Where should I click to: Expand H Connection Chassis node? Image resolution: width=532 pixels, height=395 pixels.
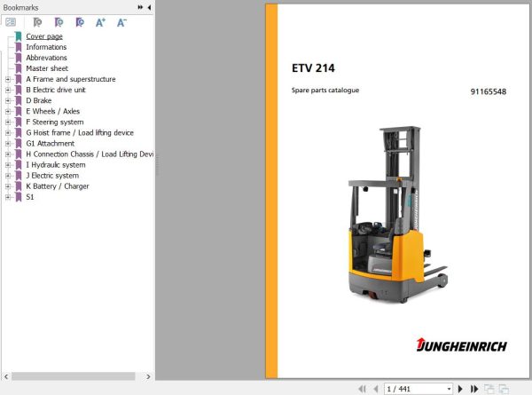pyautogui.click(x=8, y=154)
